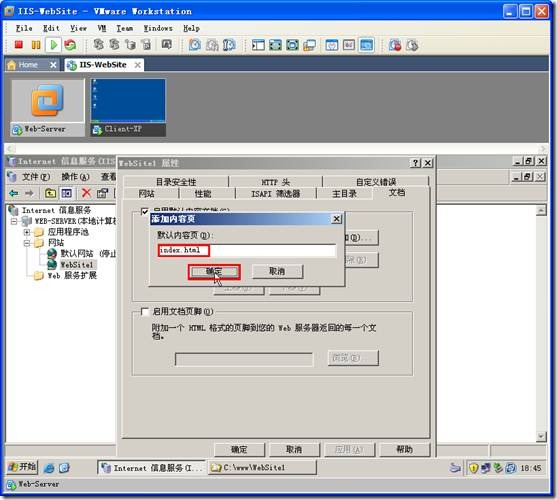Click the Web-Server status bar icon
The height and width of the screenshot is (500, 557).
click(x=11, y=484)
